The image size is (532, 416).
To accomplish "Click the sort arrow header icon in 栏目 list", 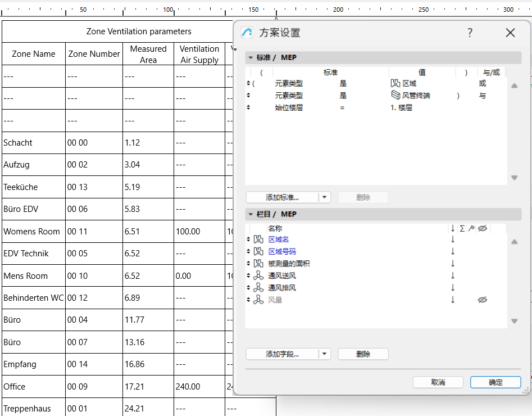I will 453,228.
